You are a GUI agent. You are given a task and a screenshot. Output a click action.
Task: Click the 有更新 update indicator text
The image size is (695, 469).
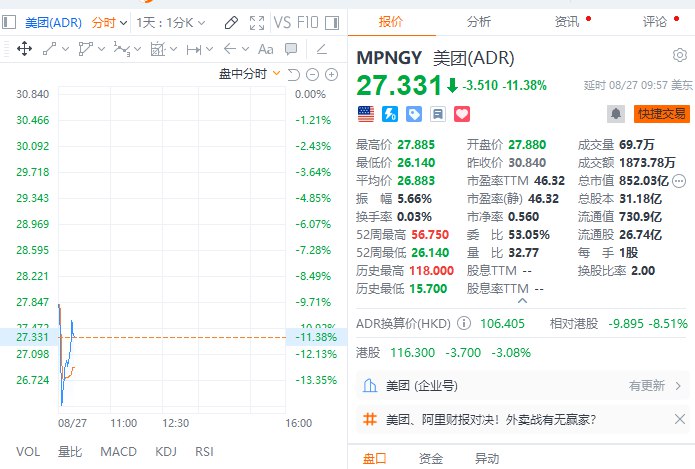click(x=647, y=386)
